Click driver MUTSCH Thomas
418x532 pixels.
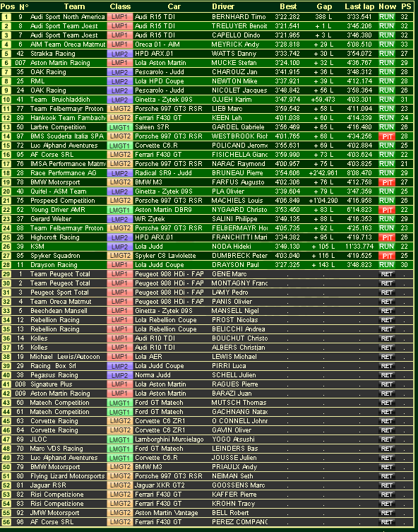[239, 402]
